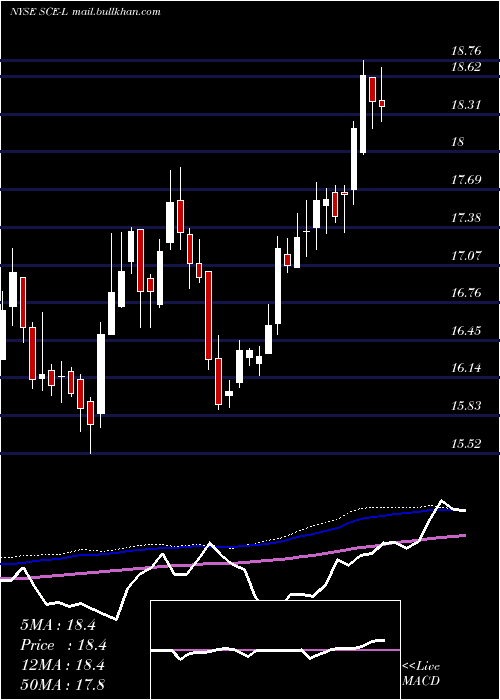
Task: Click the 16.45 price axis label
Action: (x=467, y=331)
